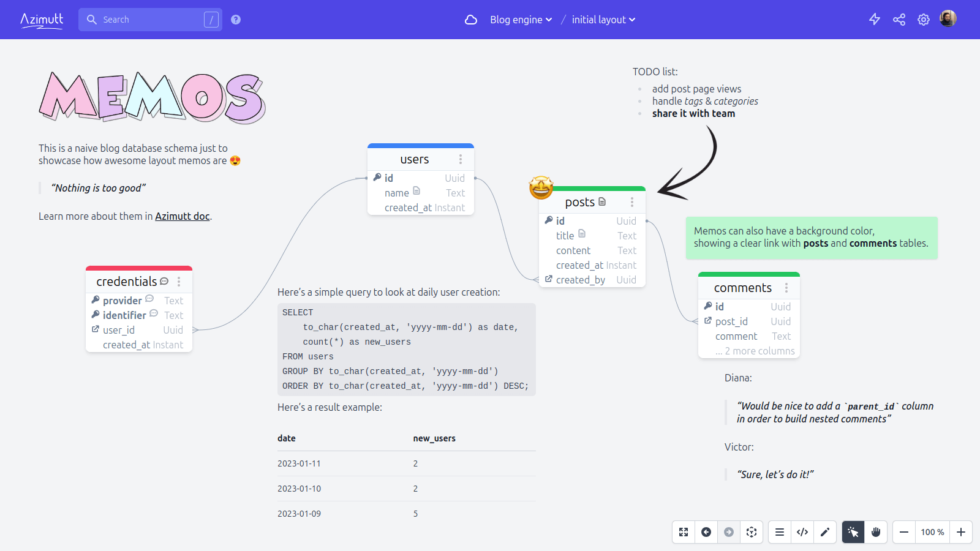
Task: Open the table list hamburger icon
Action: [x=780, y=532]
